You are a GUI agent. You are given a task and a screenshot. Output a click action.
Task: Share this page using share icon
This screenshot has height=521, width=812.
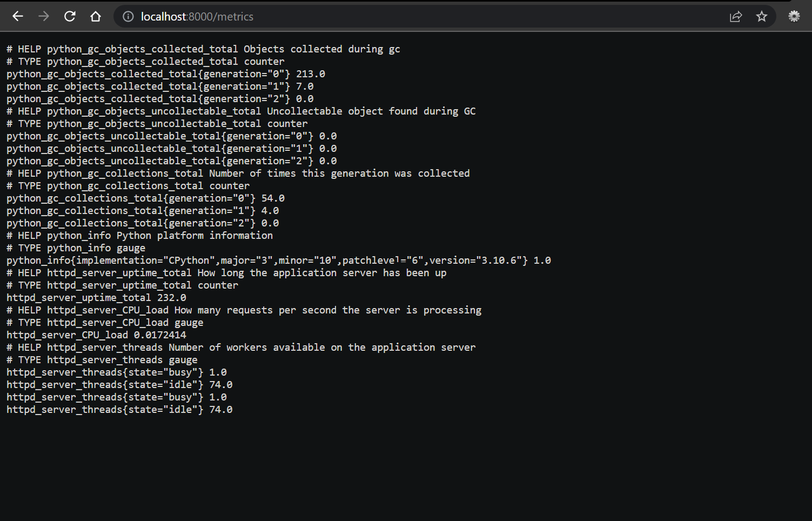pyautogui.click(x=736, y=17)
